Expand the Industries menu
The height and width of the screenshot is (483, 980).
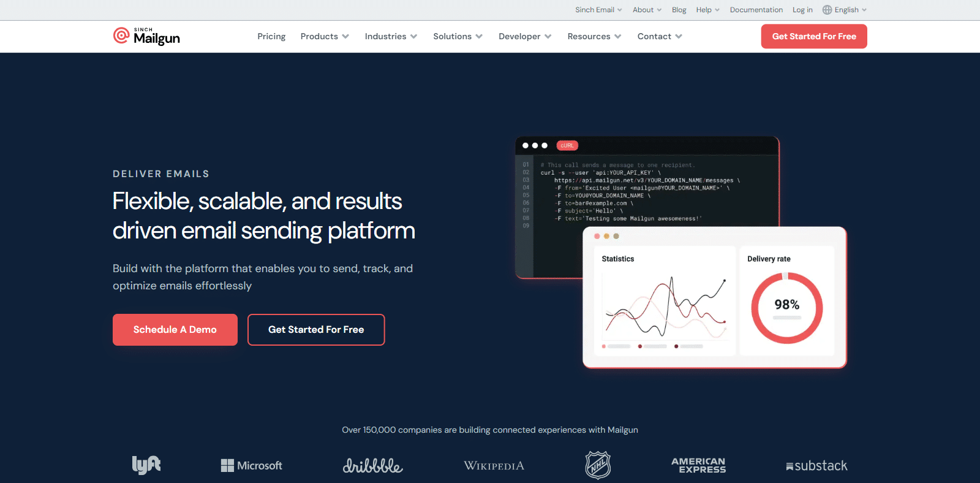pos(391,36)
